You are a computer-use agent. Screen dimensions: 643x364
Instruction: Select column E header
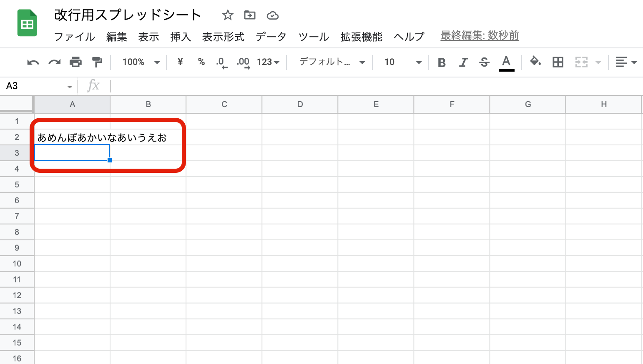[x=376, y=104]
